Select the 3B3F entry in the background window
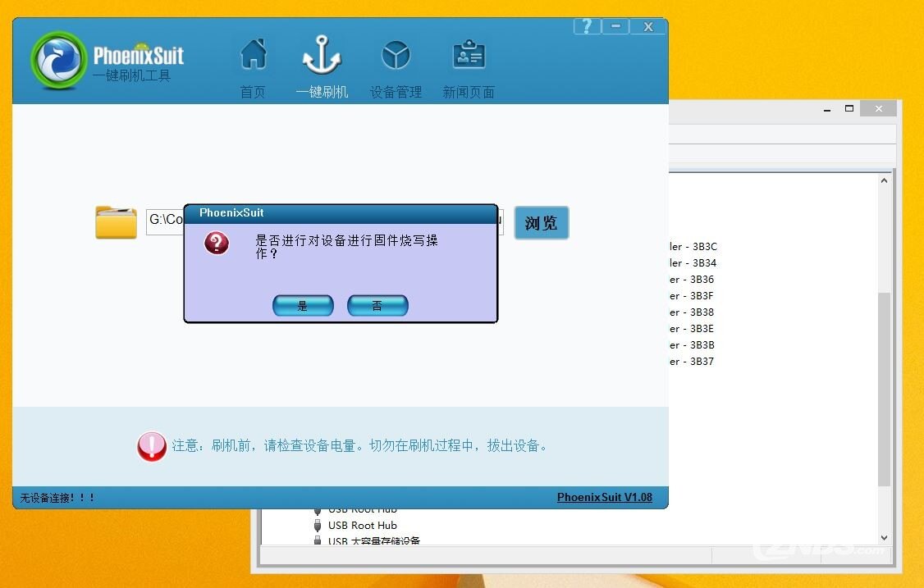The width and height of the screenshot is (924, 588). tap(692, 296)
